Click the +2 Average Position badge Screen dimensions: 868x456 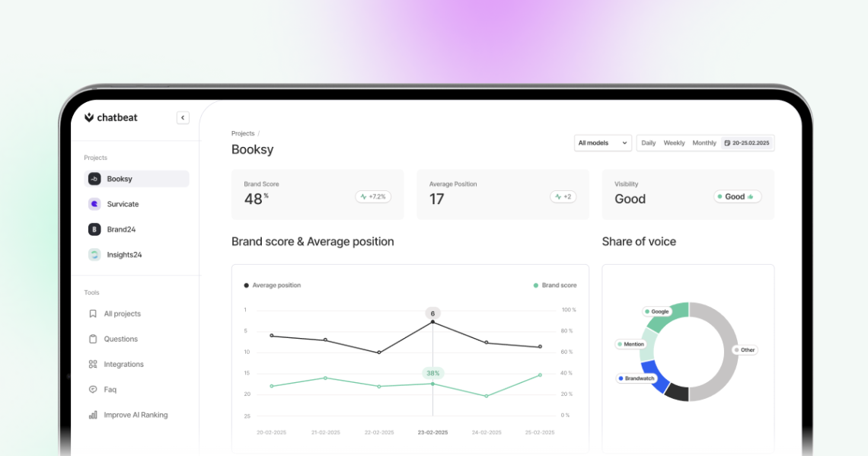tap(563, 196)
